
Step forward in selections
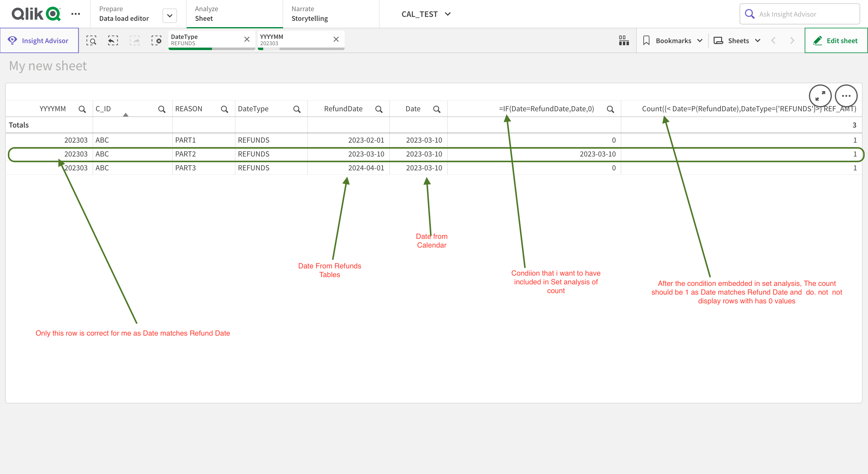click(x=135, y=40)
